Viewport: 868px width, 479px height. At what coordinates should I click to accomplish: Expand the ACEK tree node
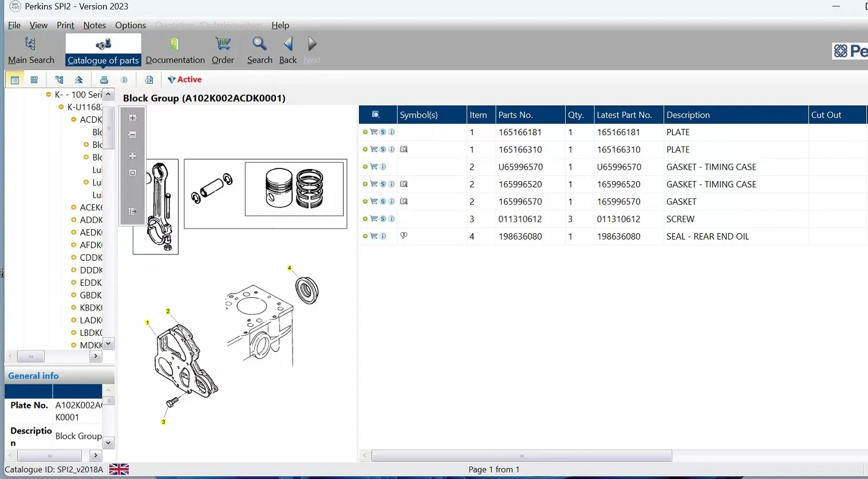coord(74,207)
